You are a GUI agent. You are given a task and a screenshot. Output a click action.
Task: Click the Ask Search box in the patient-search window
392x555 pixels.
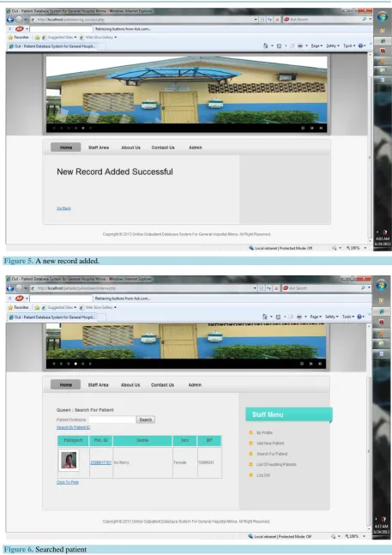click(325, 288)
